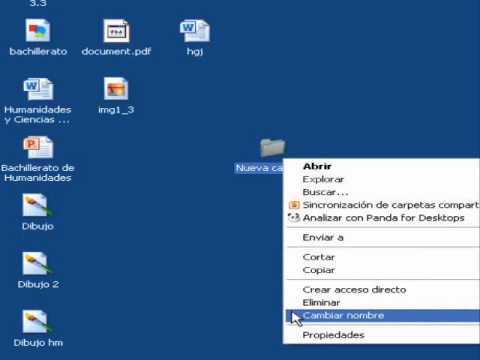Viewport: 480px width, 360px height.
Task: Select the hgj Word document icon
Action: coord(195,31)
